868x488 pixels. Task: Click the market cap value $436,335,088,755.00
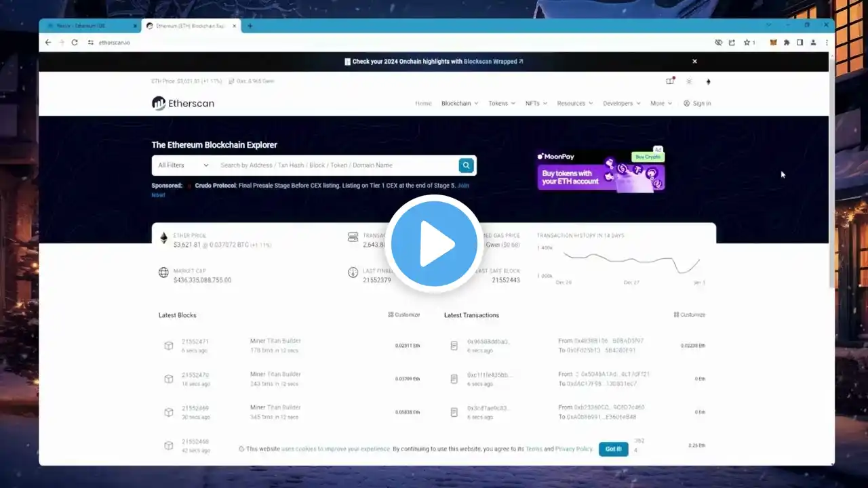(x=202, y=280)
